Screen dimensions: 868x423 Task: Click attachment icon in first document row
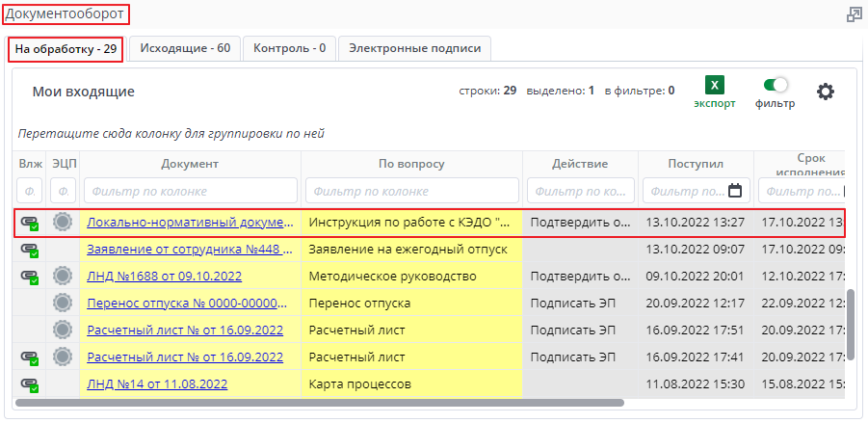click(x=30, y=223)
